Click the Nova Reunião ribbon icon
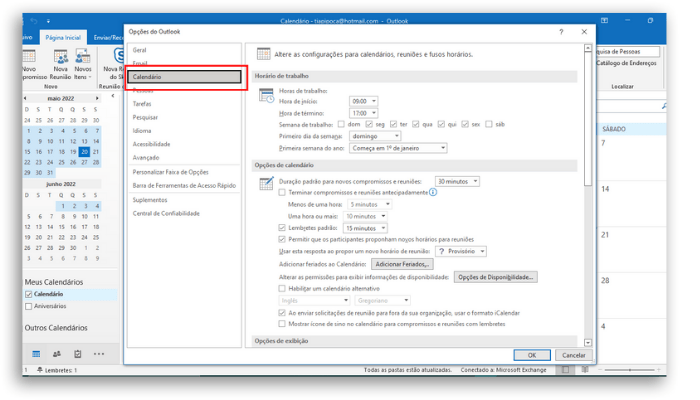The width and height of the screenshot is (700, 400). pos(61,57)
